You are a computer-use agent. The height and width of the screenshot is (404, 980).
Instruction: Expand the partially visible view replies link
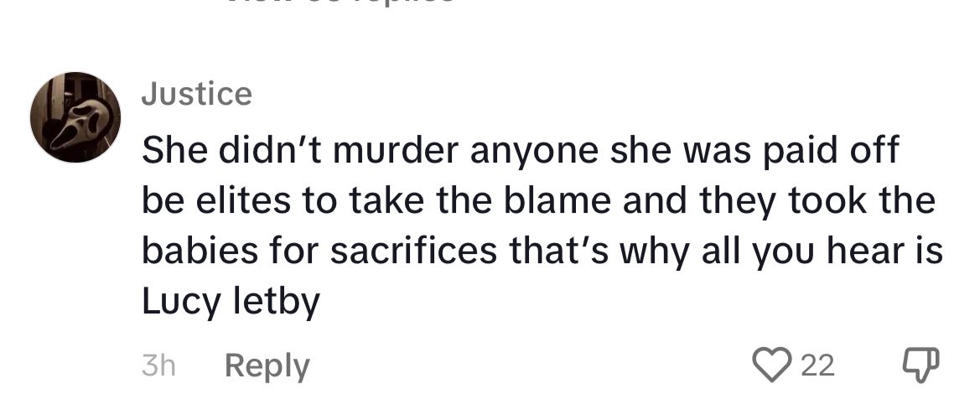(340, 3)
